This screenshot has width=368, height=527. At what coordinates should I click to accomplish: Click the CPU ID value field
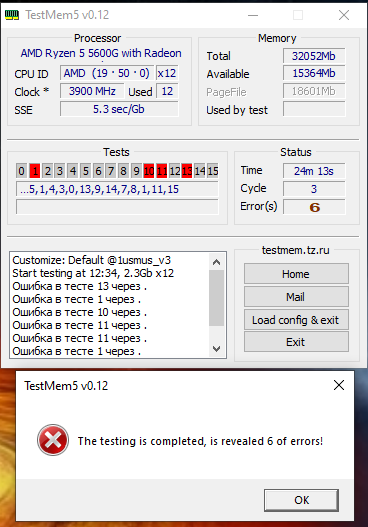click(107, 73)
